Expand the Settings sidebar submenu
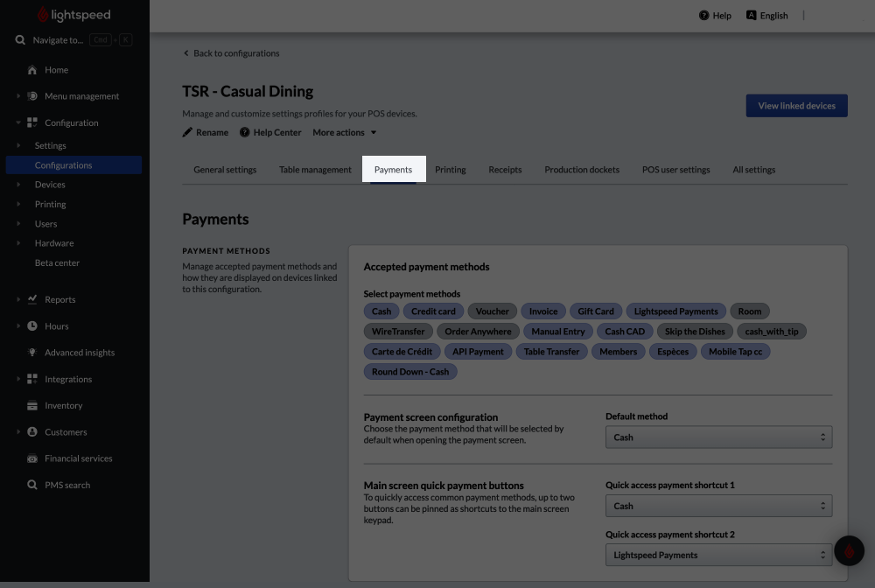 tap(18, 145)
